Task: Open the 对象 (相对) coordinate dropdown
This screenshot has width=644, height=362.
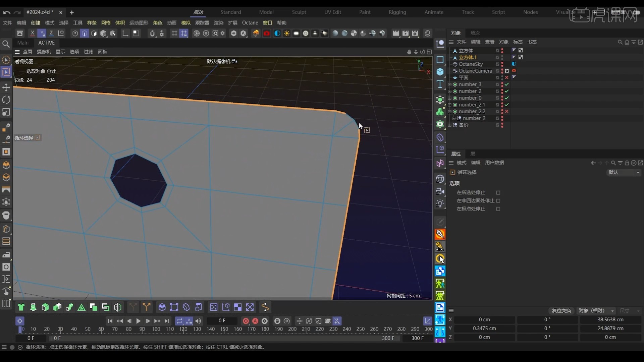Action: pos(596,311)
